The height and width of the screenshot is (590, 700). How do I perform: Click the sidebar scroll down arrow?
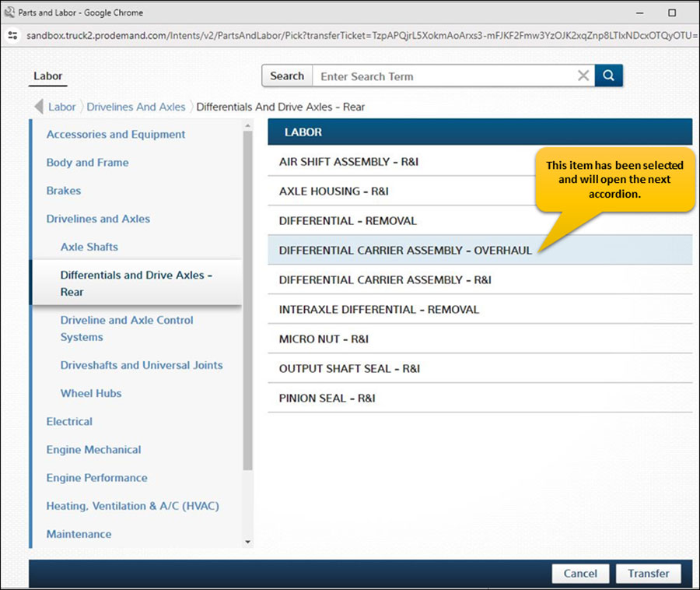pos(248,541)
